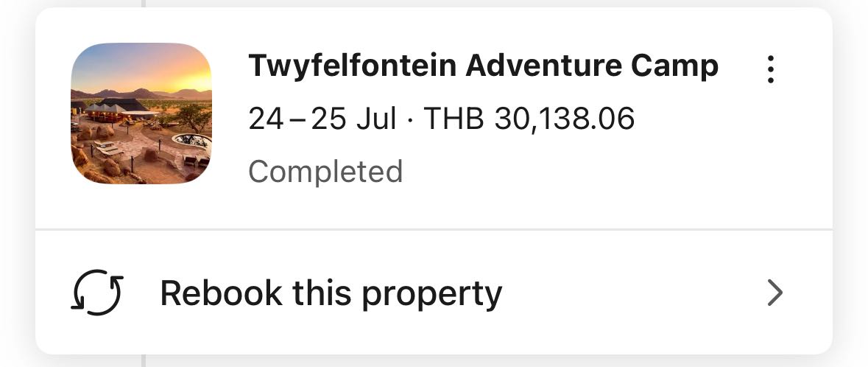
Task: Open the Twyfelfontein Adventure Camp booking title
Action: pos(483,66)
